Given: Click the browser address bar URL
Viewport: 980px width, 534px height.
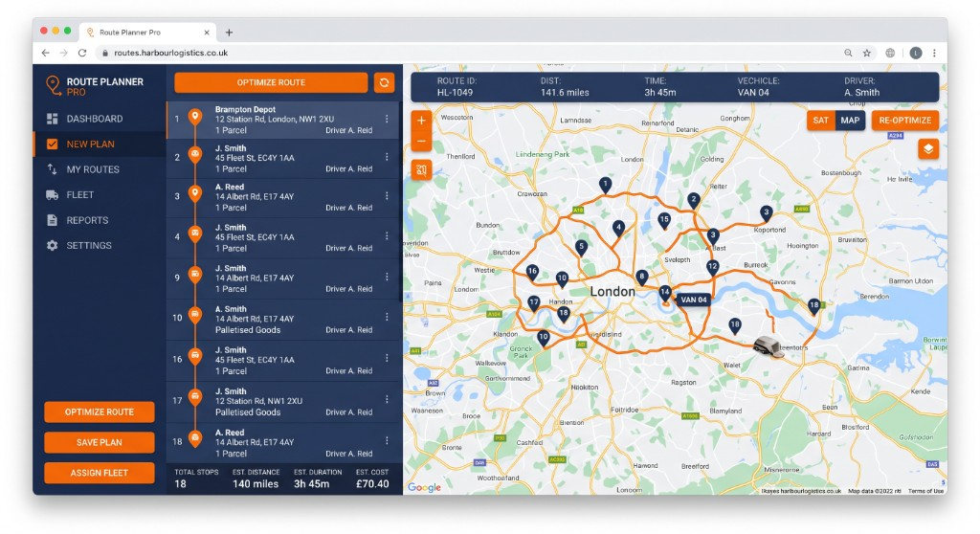Looking at the screenshot, I should [170, 54].
